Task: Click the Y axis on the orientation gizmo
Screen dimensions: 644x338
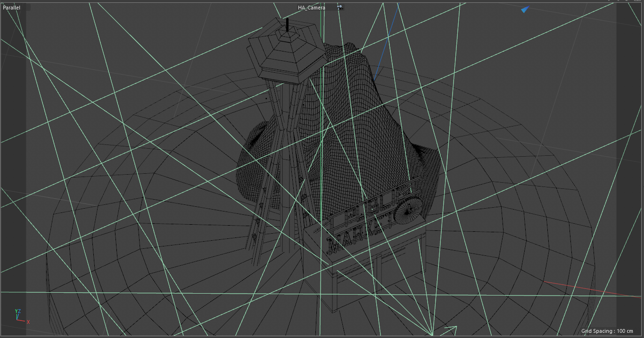Action: click(17, 311)
